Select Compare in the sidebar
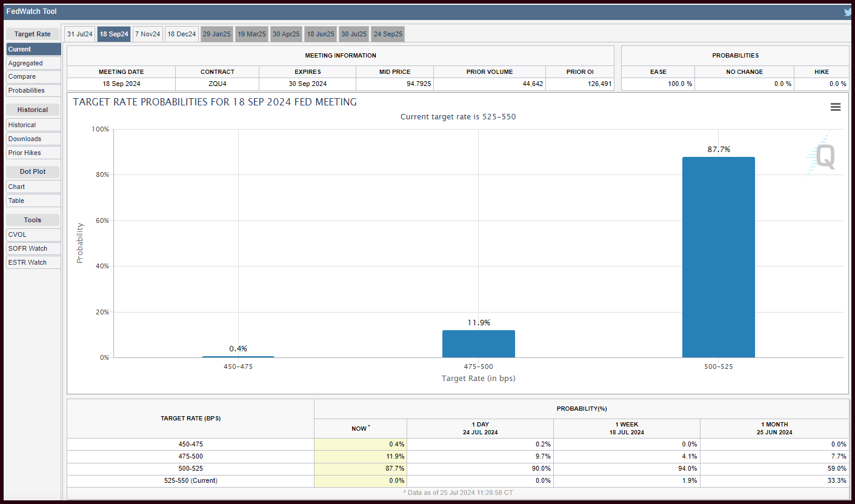This screenshot has width=855, height=504. [33, 77]
